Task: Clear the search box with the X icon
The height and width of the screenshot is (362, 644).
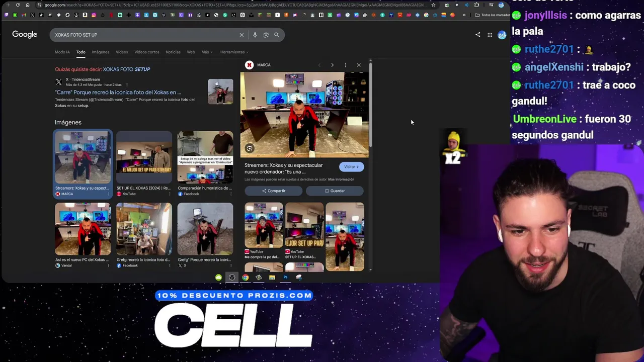Action: point(242,35)
